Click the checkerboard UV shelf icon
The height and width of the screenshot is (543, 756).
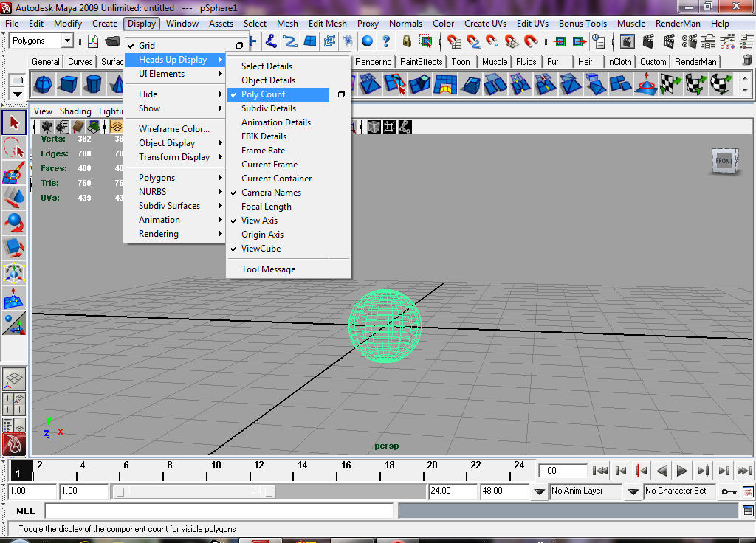pyautogui.click(x=669, y=84)
